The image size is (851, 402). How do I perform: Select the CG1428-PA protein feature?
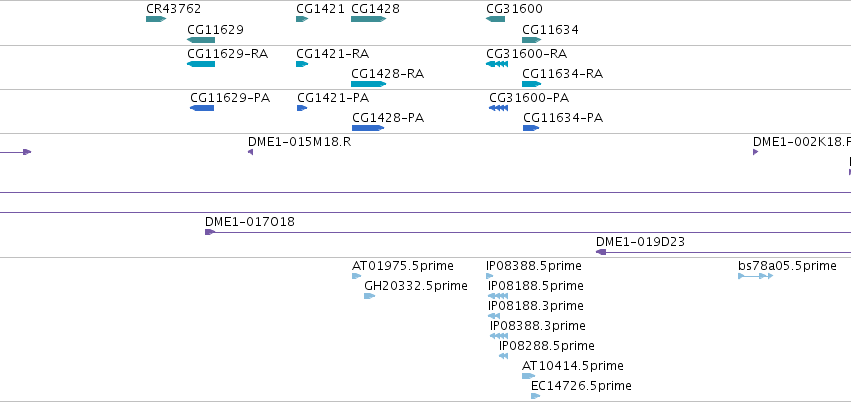(368, 128)
